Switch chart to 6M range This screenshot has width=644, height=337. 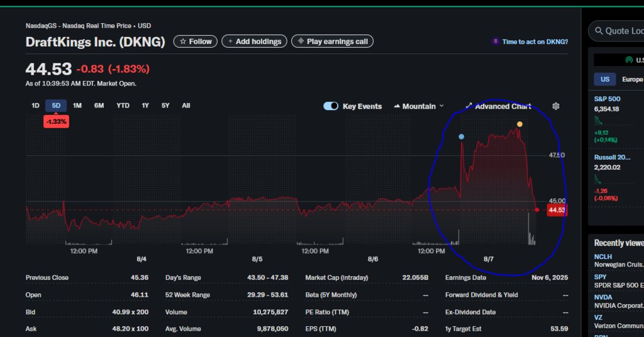[99, 106]
